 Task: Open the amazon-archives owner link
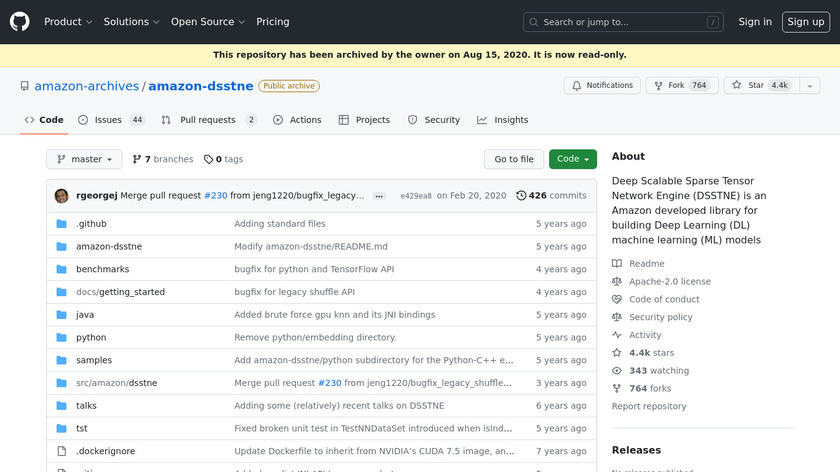(x=86, y=86)
